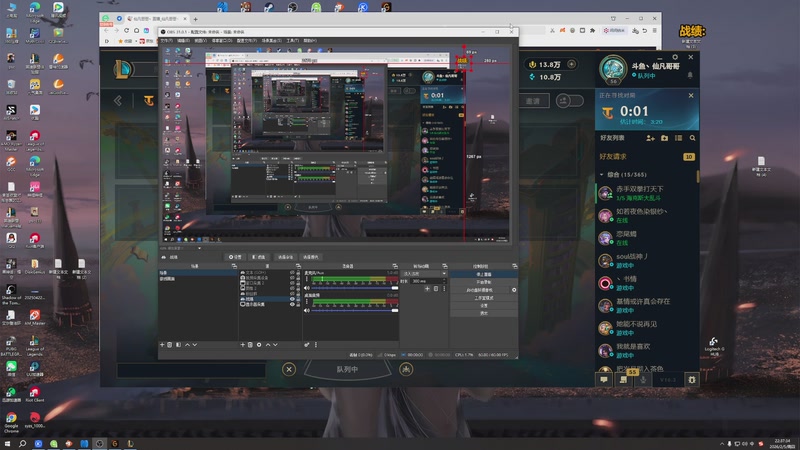
Task: Toggle eye of first OBS source row
Action: (x=292, y=272)
